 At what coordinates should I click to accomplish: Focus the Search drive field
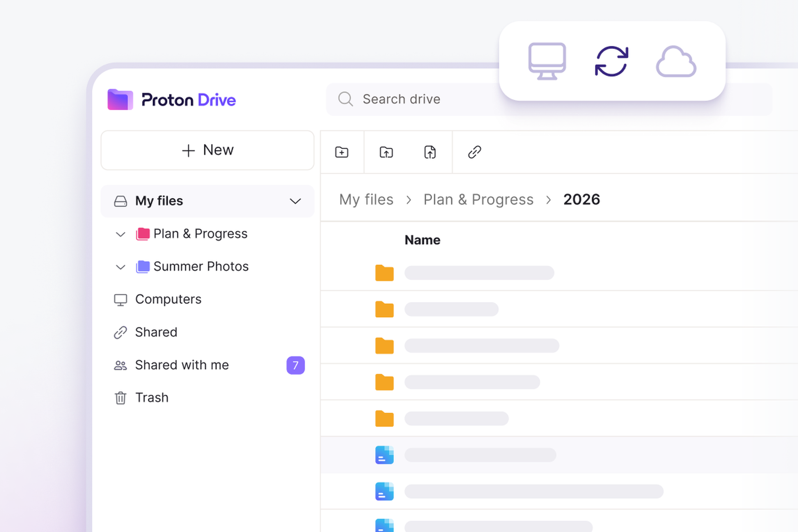549,99
